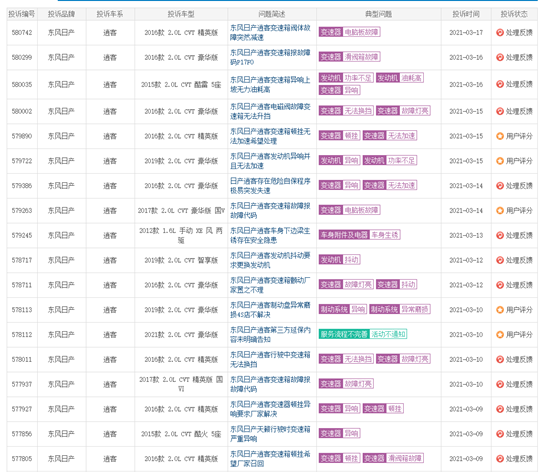Click the 投诉编号 column header
The height and width of the screenshot is (472, 554).
coord(22,14)
